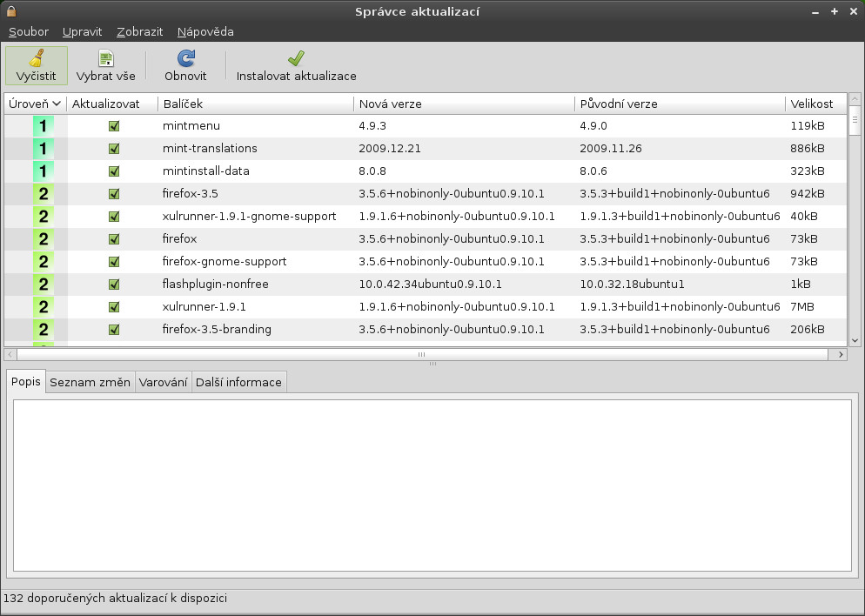
Task: Select level 1 badge for mintinstall-data
Action: (43, 171)
